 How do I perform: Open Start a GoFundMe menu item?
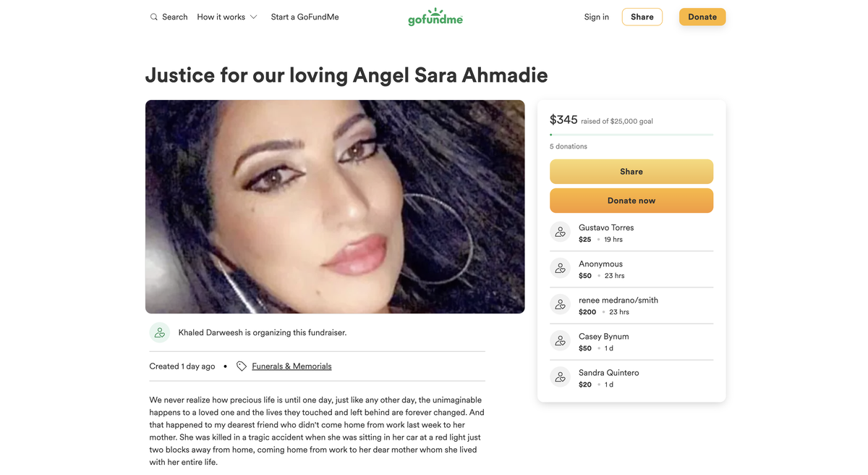click(305, 17)
